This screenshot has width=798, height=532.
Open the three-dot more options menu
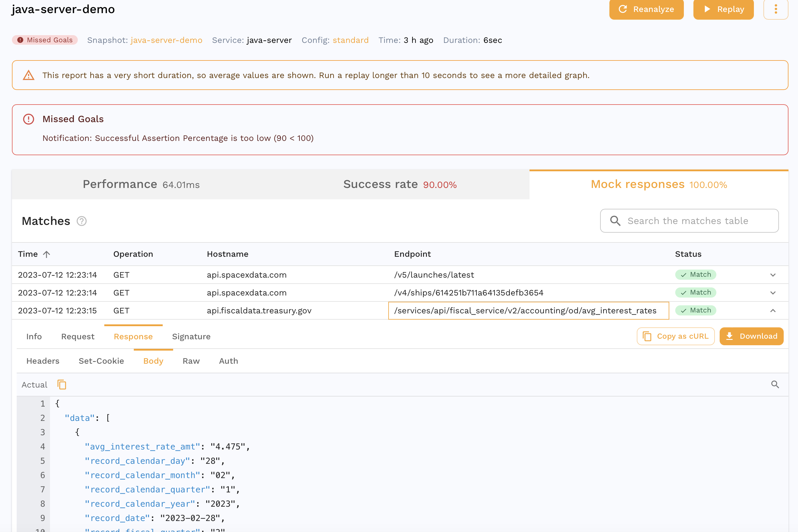tap(776, 9)
